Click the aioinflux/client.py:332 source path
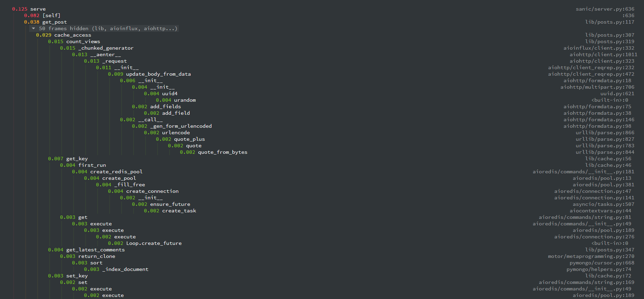This screenshot has height=299, width=644. [598, 48]
